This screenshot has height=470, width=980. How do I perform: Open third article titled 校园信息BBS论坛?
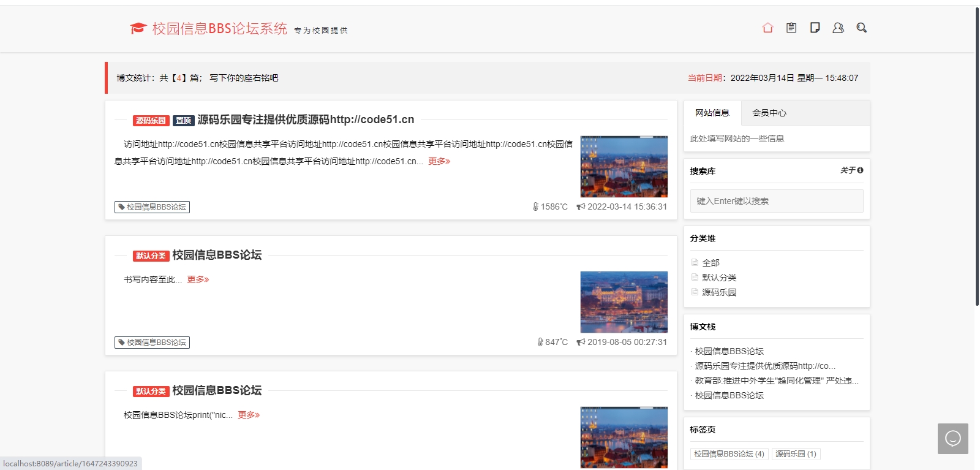click(217, 390)
